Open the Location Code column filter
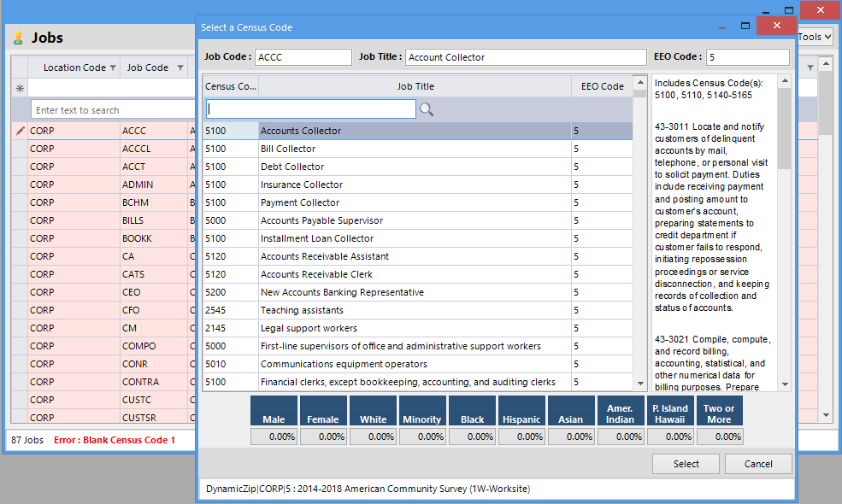The image size is (842, 504). tap(113, 67)
